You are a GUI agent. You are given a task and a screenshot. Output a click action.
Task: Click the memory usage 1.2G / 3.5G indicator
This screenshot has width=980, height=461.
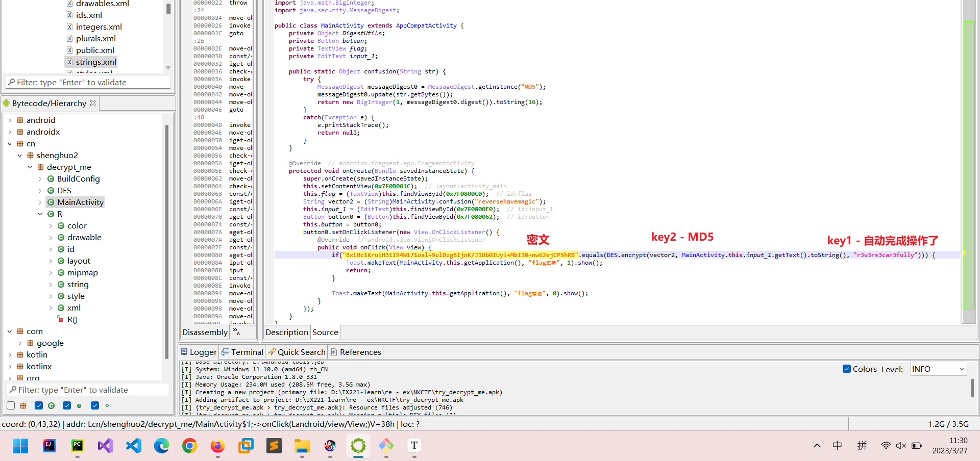pos(948,424)
